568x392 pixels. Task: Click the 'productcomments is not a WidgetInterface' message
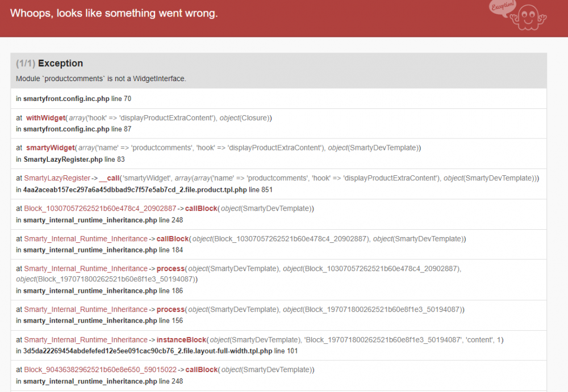click(101, 78)
